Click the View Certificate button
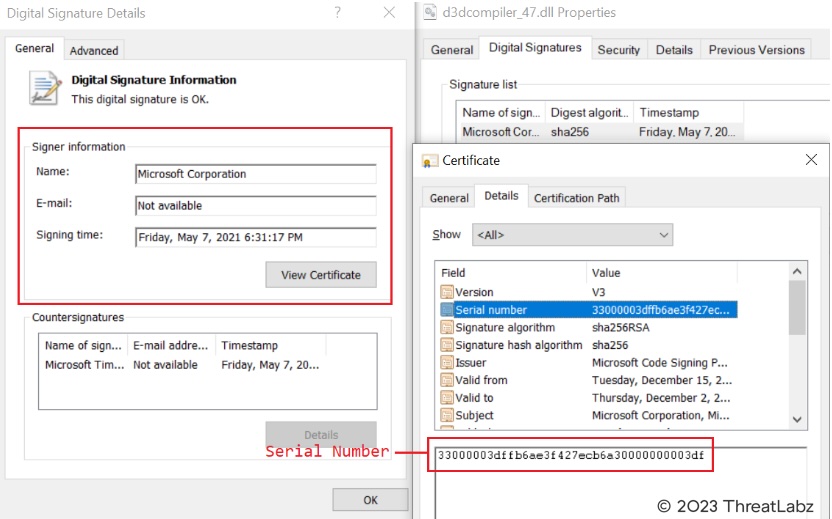Screen dimensions: 832x519 pyautogui.click(x=320, y=275)
